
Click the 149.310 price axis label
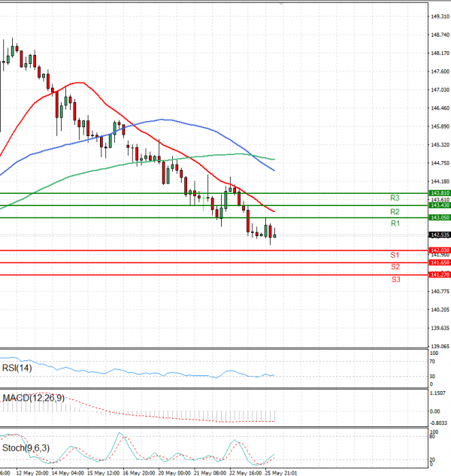[x=440, y=16]
